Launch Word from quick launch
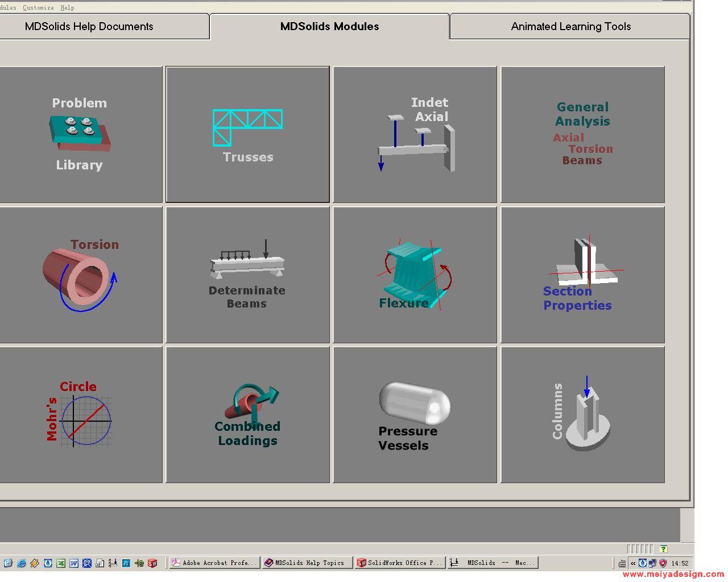 74,563
